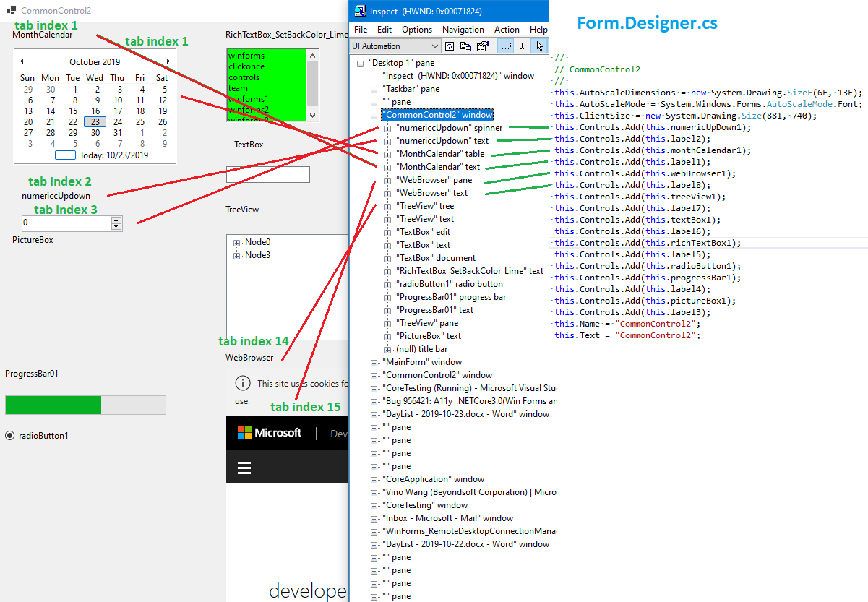
Task: Go to previous month in MonthCalendar
Action: coord(22,61)
